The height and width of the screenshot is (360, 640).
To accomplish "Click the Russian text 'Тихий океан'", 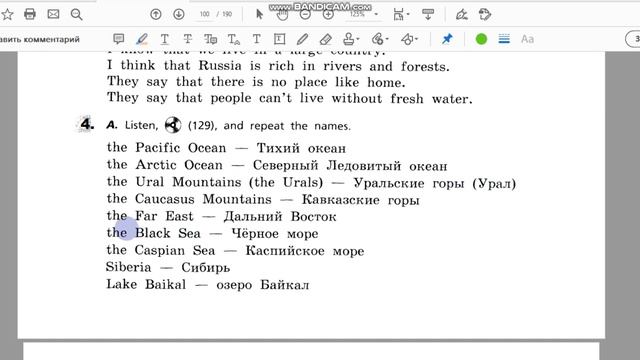I will pyautogui.click(x=301, y=148).
